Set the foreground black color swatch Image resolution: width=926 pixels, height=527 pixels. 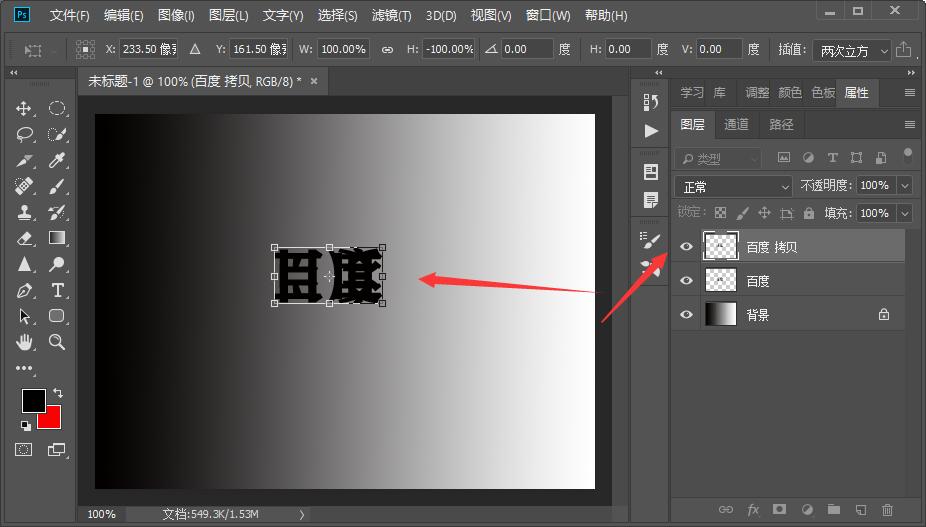tap(33, 401)
